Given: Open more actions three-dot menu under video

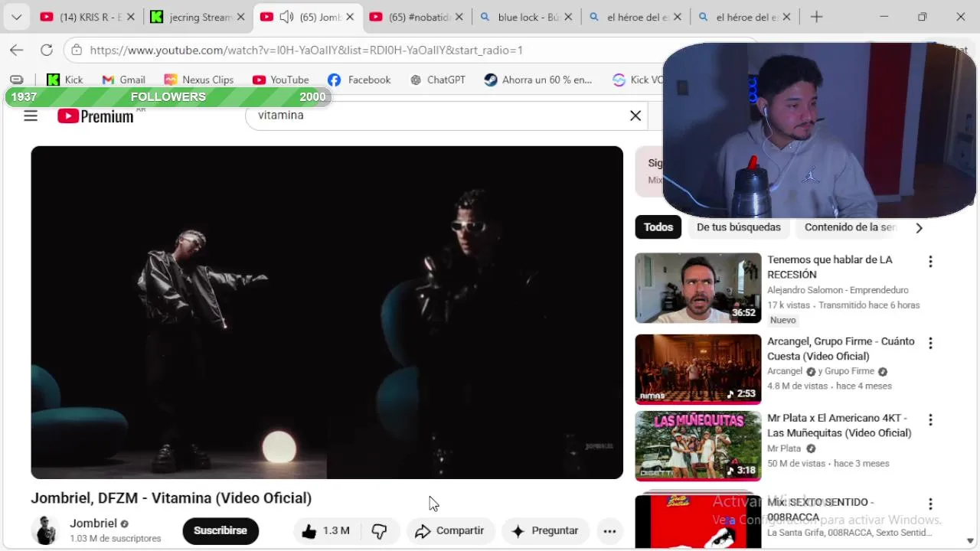Looking at the screenshot, I should click(609, 531).
